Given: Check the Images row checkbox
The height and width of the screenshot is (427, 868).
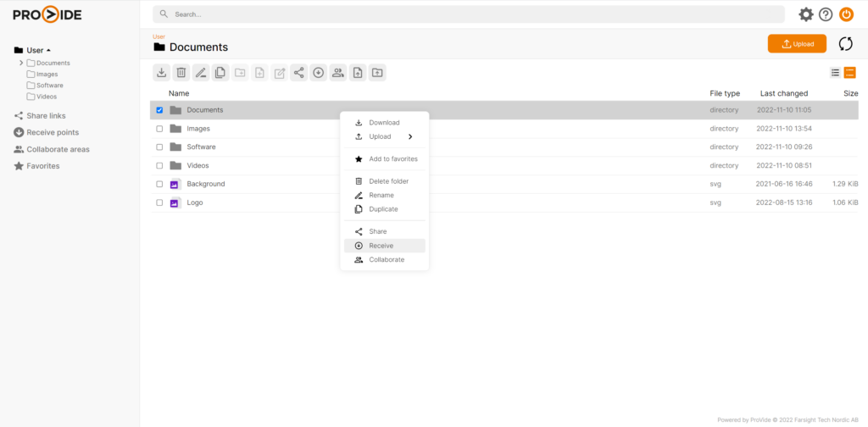Looking at the screenshot, I should pyautogui.click(x=159, y=128).
